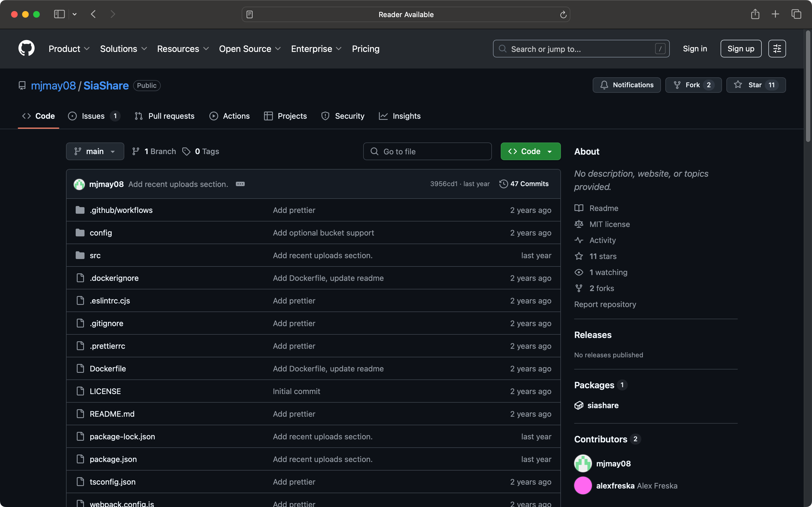Open the tsconfig.json file
This screenshot has width=812, height=507.
pyautogui.click(x=113, y=482)
